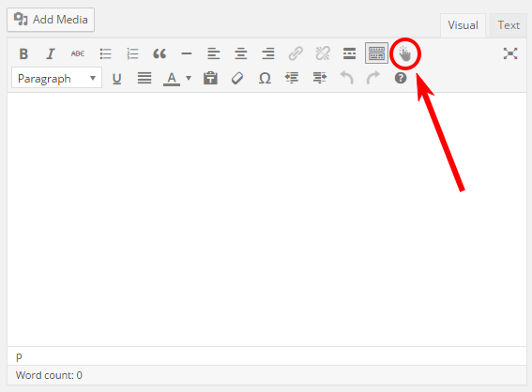Insert a bulleted list
The image size is (532, 392).
(x=105, y=53)
